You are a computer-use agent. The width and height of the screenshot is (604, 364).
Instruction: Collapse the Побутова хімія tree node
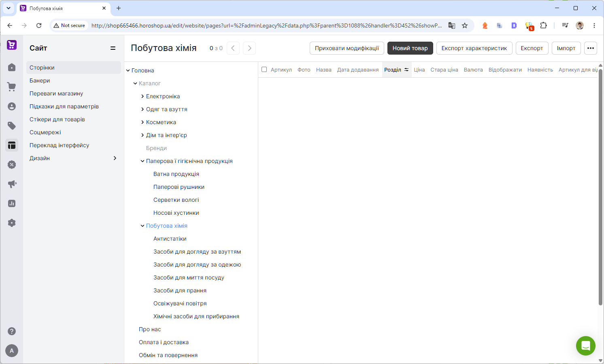click(x=142, y=226)
